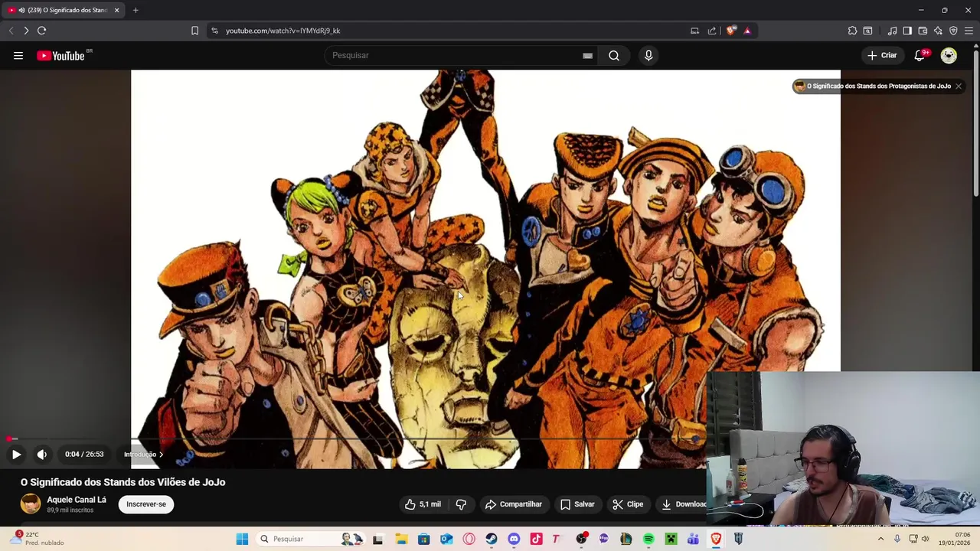
Task: Share this page from the address bar
Action: coord(712,31)
